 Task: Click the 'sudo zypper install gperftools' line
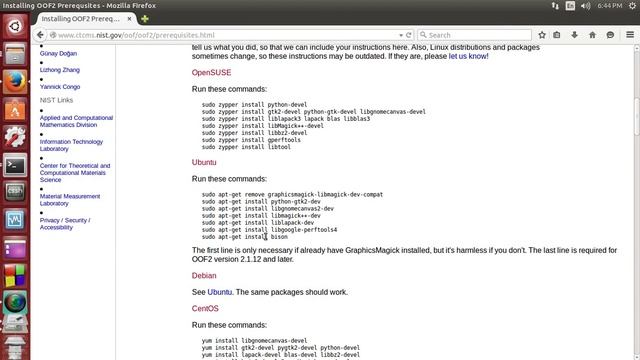(251, 140)
